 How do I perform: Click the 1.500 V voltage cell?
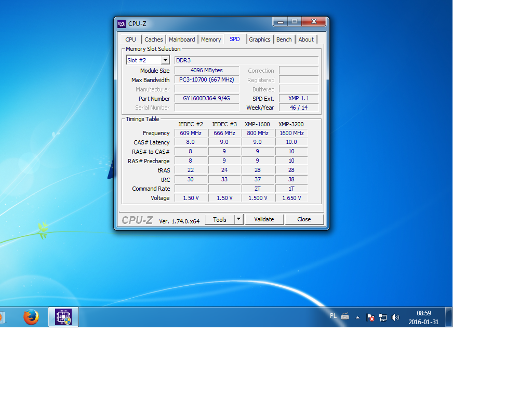pos(258,198)
